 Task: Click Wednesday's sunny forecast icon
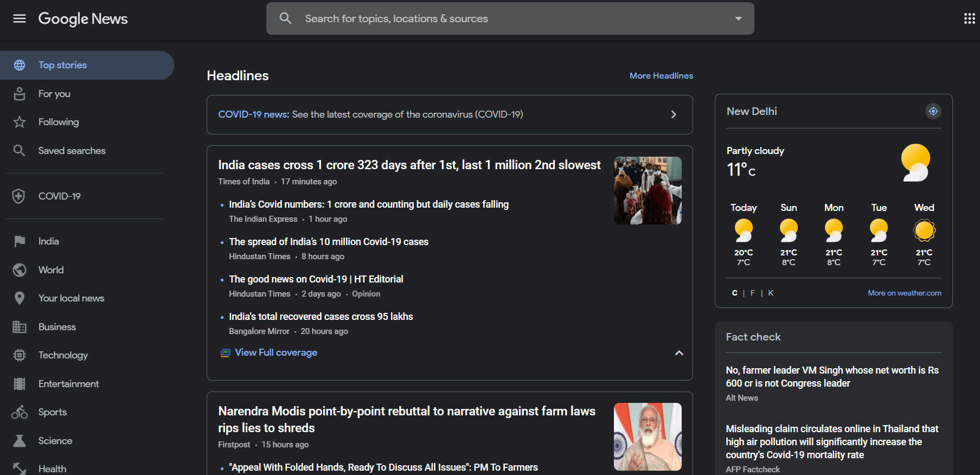click(x=924, y=230)
